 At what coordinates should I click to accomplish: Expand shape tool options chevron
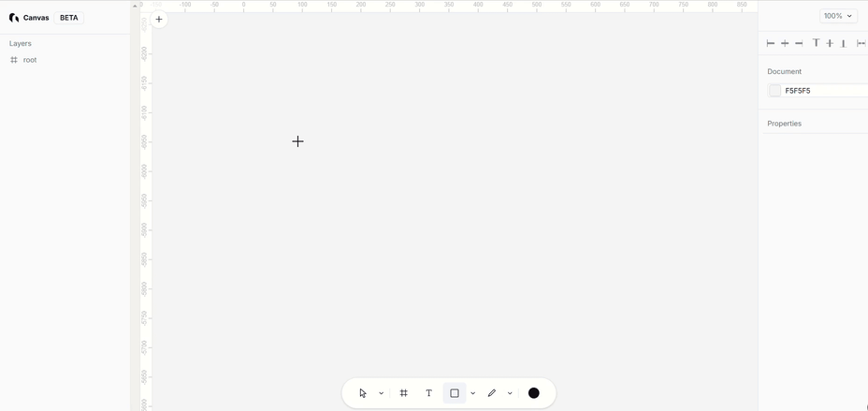[x=472, y=393]
